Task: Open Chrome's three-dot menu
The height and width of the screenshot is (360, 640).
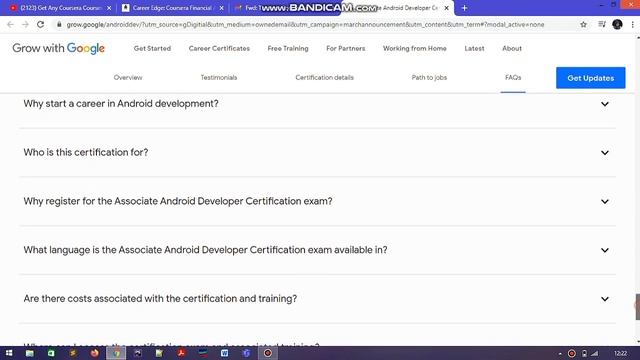Action: click(x=633, y=24)
